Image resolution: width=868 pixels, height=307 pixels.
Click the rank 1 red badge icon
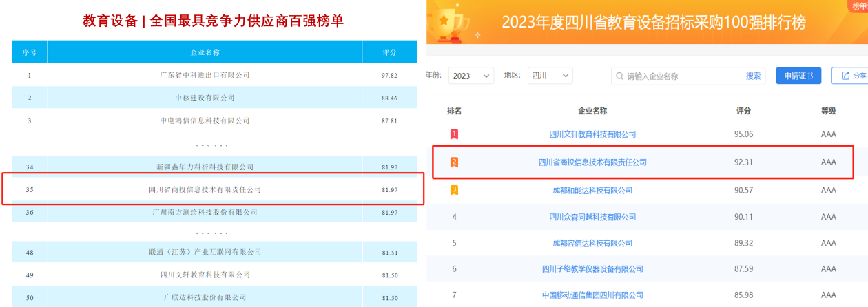point(454,134)
